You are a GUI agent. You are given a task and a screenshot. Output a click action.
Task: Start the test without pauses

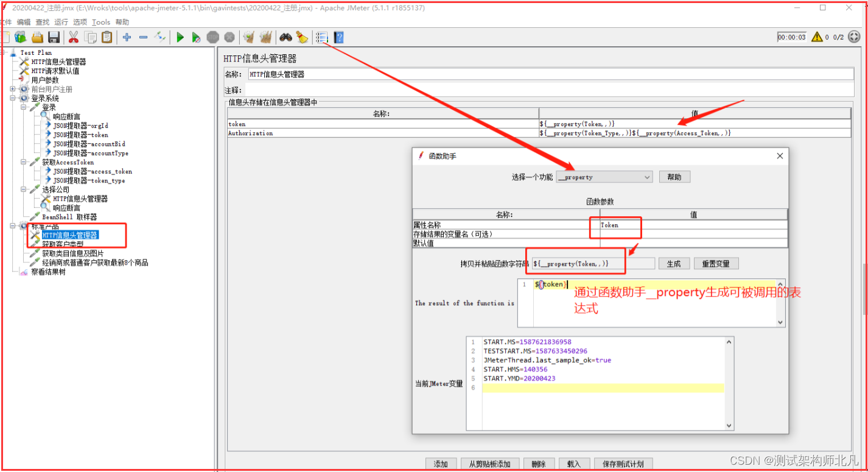click(x=196, y=37)
